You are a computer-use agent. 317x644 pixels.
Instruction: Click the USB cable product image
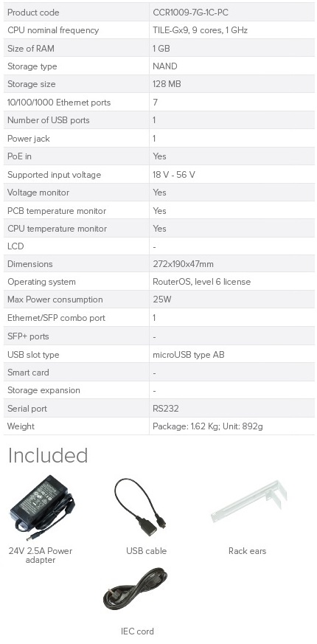coord(140,506)
